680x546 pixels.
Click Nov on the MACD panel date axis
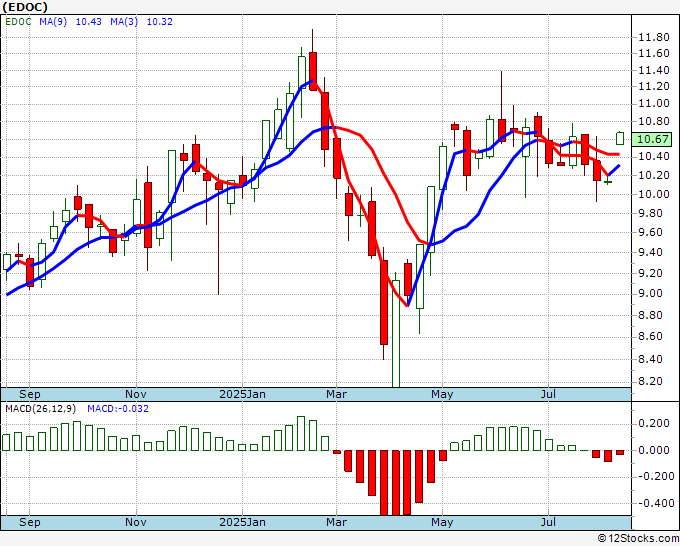click(x=136, y=522)
